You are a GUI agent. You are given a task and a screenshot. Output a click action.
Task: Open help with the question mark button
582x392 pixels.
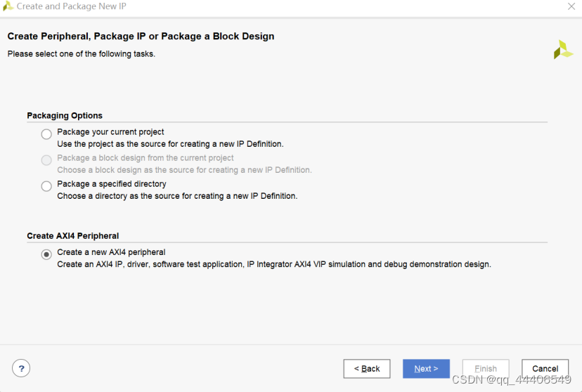pyautogui.click(x=21, y=368)
